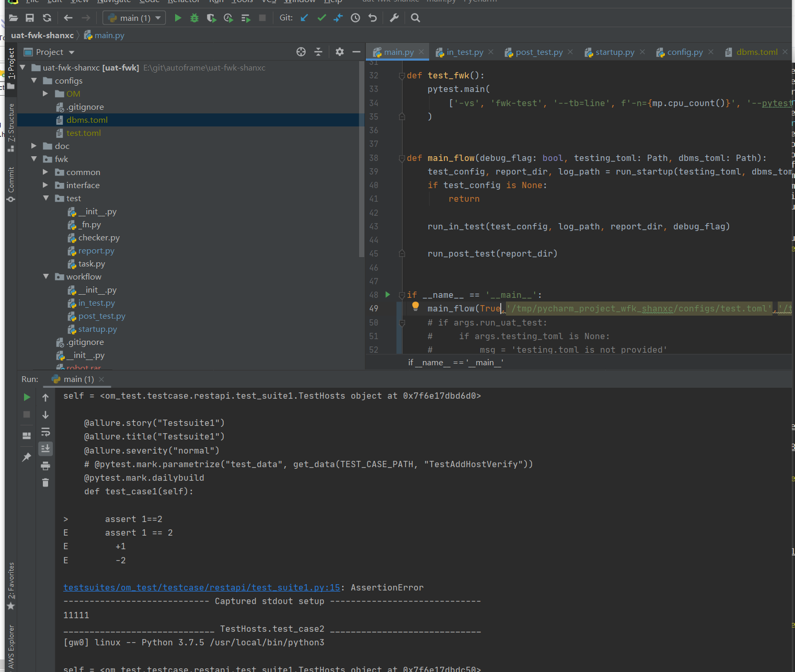Open the Structure side tool window

pyautogui.click(x=11, y=128)
